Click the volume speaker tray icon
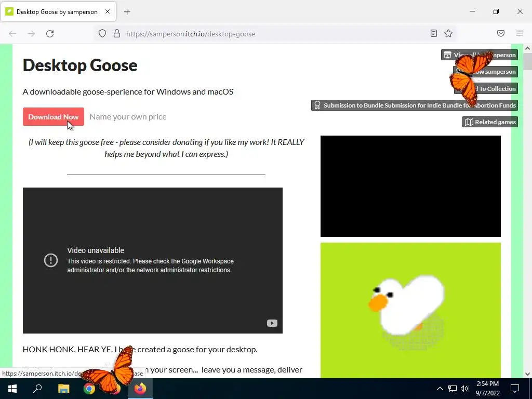 click(464, 389)
